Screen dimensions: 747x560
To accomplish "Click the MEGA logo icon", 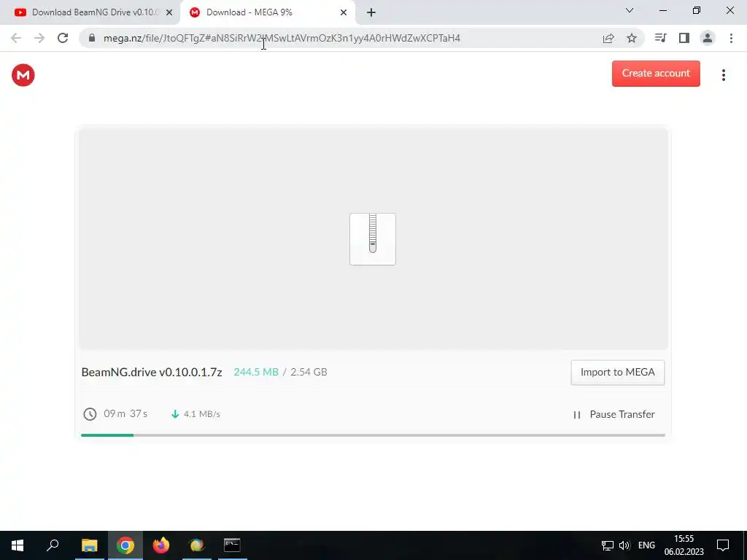I will (x=23, y=75).
